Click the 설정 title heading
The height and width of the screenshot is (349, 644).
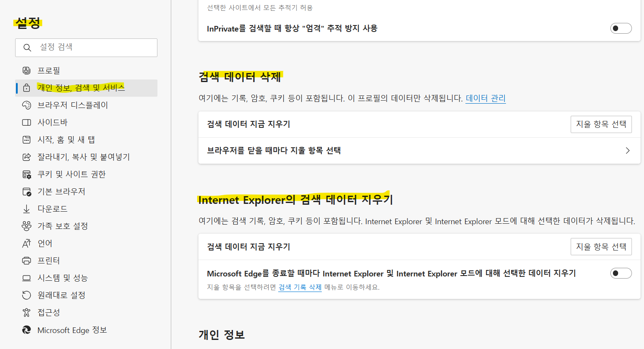[x=28, y=22]
